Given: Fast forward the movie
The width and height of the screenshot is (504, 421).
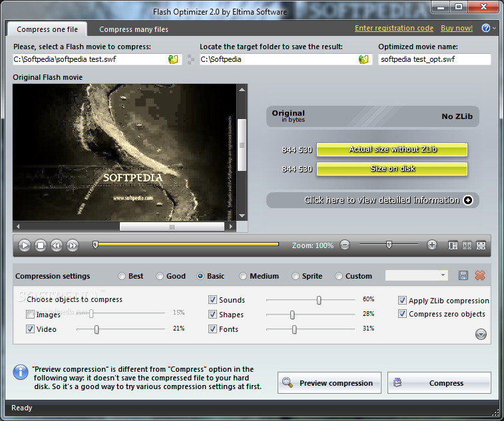Looking at the screenshot, I should [x=73, y=245].
